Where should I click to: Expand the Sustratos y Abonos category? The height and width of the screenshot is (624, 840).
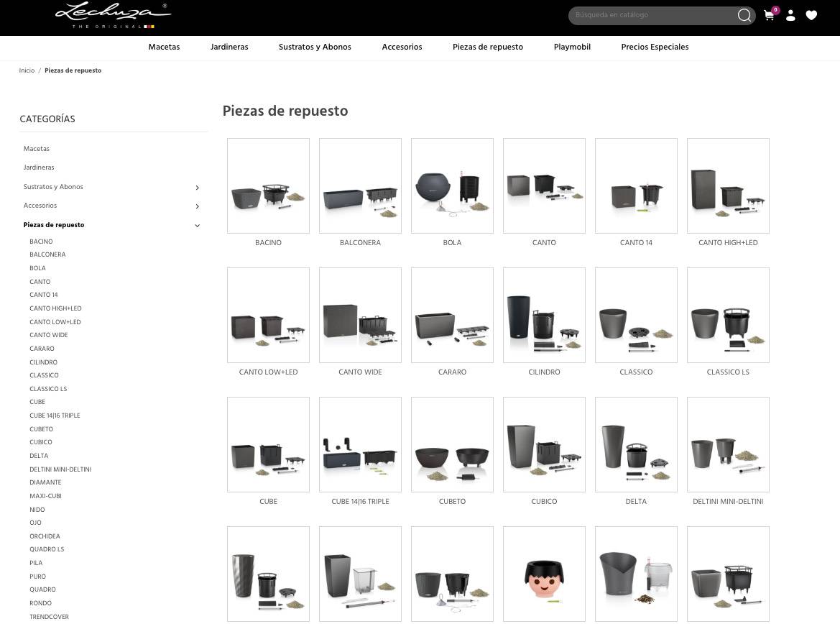point(198,188)
